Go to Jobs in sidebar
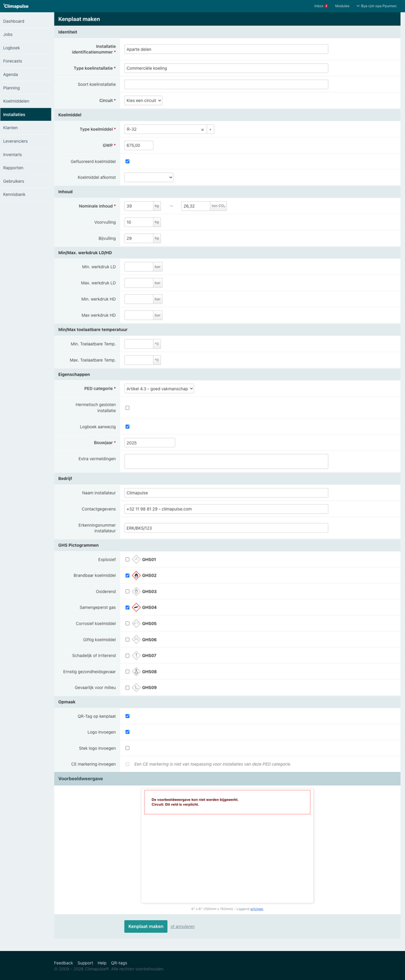This screenshot has width=405, height=980. coord(25,34)
